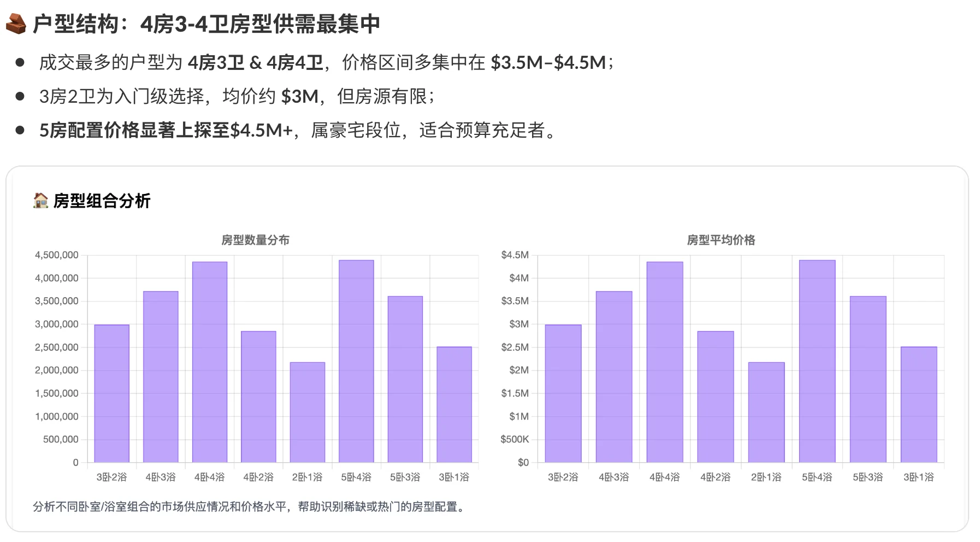Click the 3,000,000 y-axis label
Image resolution: width=980 pixels, height=542 pixels.
[x=57, y=324]
